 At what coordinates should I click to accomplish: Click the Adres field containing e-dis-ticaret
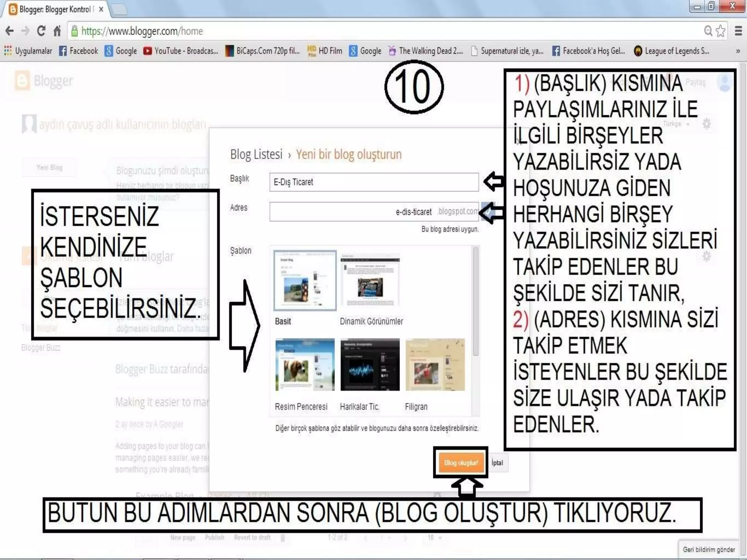pyautogui.click(x=374, y=211)
